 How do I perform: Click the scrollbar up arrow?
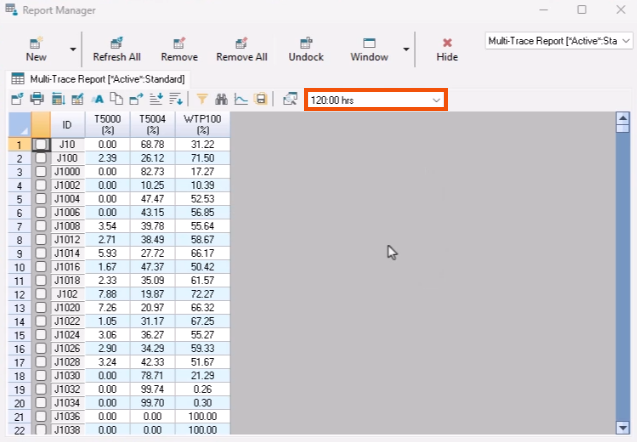tap(623, 118)
